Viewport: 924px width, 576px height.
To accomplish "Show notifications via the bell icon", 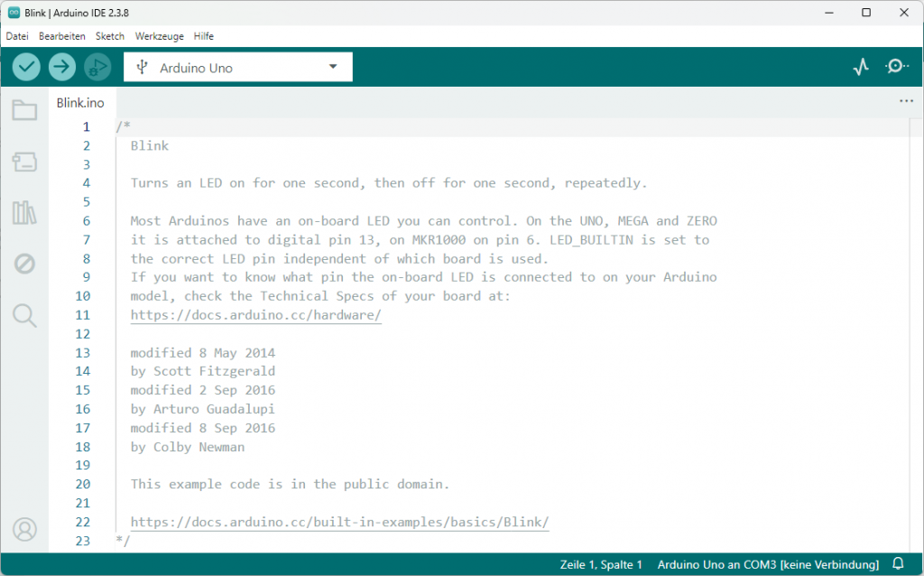I will [x=898, y=564].
